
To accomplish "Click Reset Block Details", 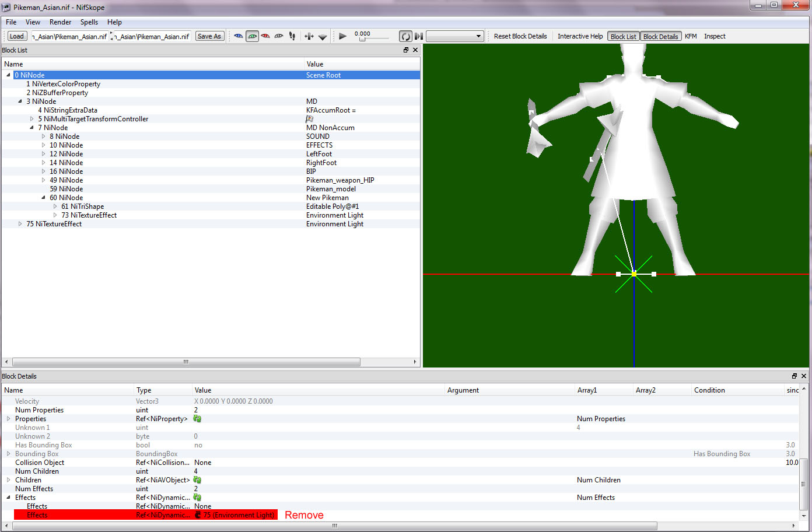I will pyautogui.click(x=520, y=36).
